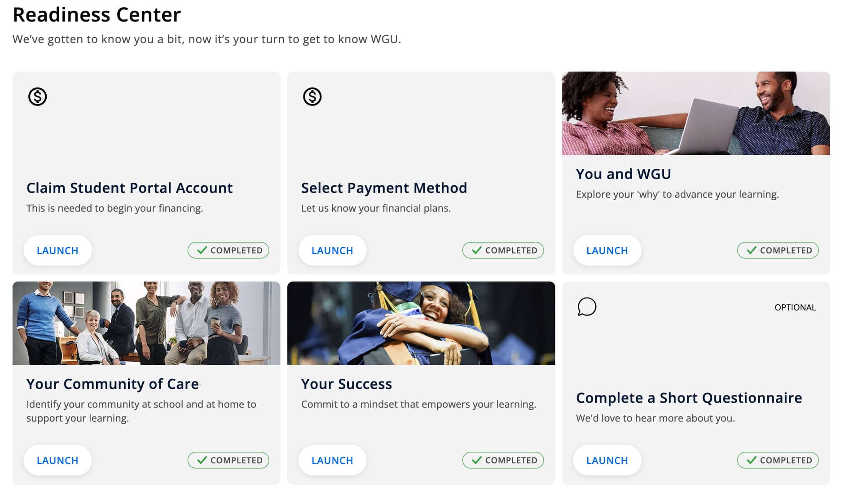Click dollar icon on Select Payment Method card
This screenshot has height=504, width=862.
pos(312,96)
